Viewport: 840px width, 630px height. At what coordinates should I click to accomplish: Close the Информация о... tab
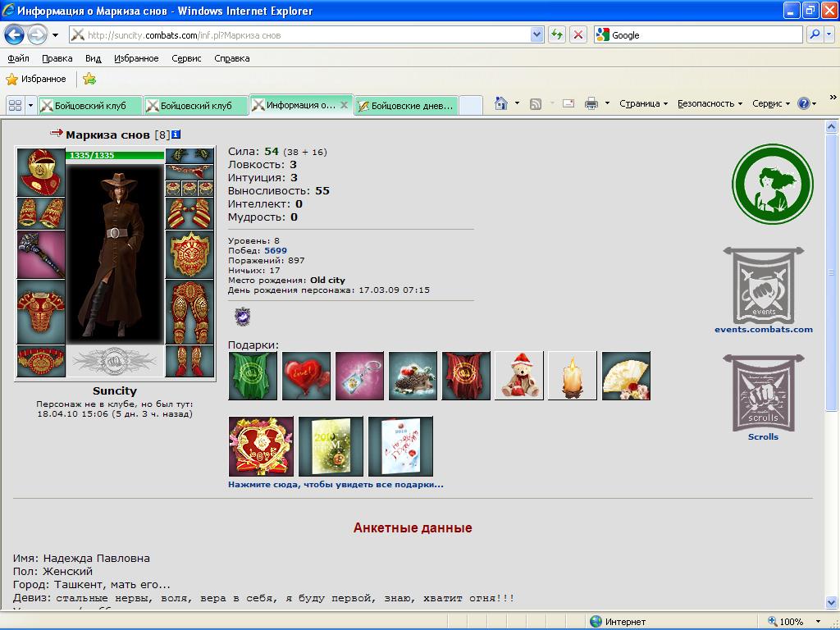(344, 105)
